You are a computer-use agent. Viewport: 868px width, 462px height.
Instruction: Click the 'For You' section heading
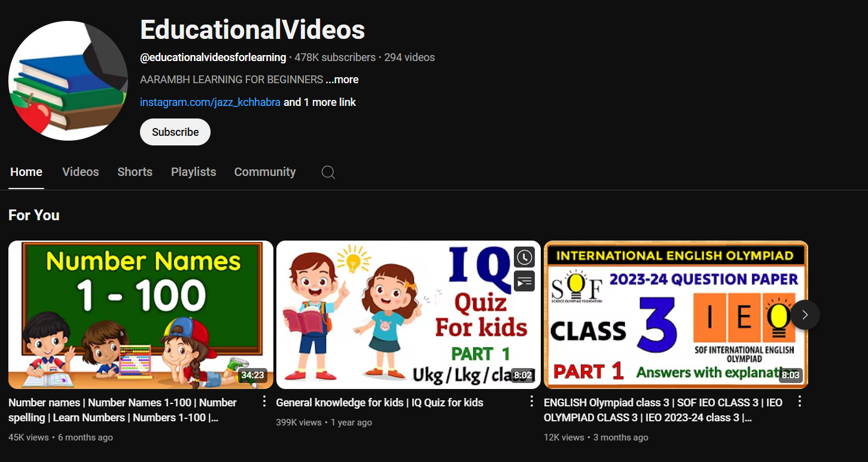[x=34, y=215]
